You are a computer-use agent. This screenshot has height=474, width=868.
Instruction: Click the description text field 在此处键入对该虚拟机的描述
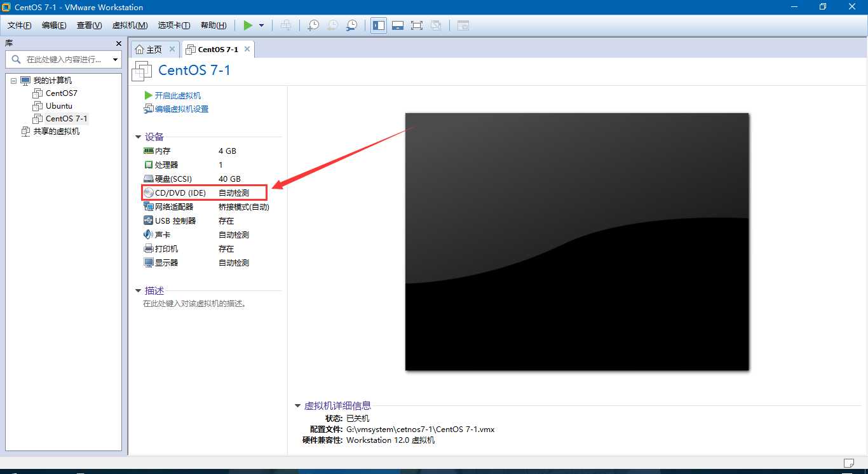pos(194,304)
